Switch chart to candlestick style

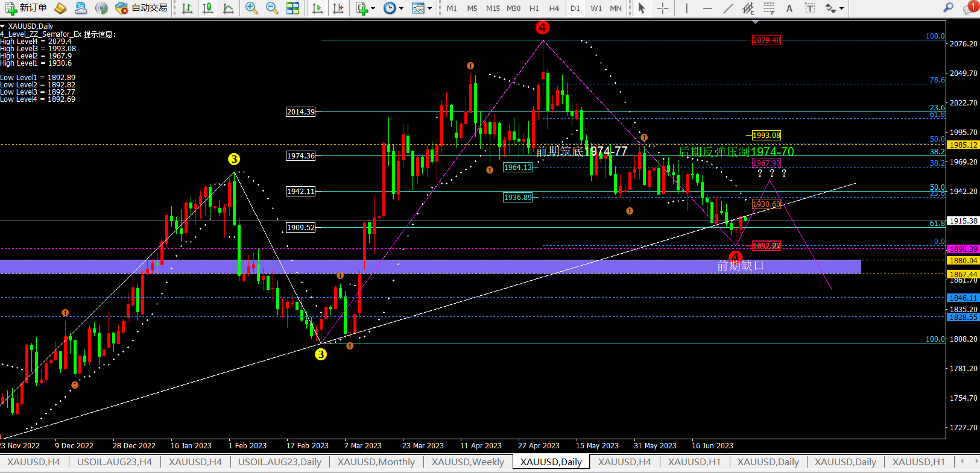(x=208, y=8)
